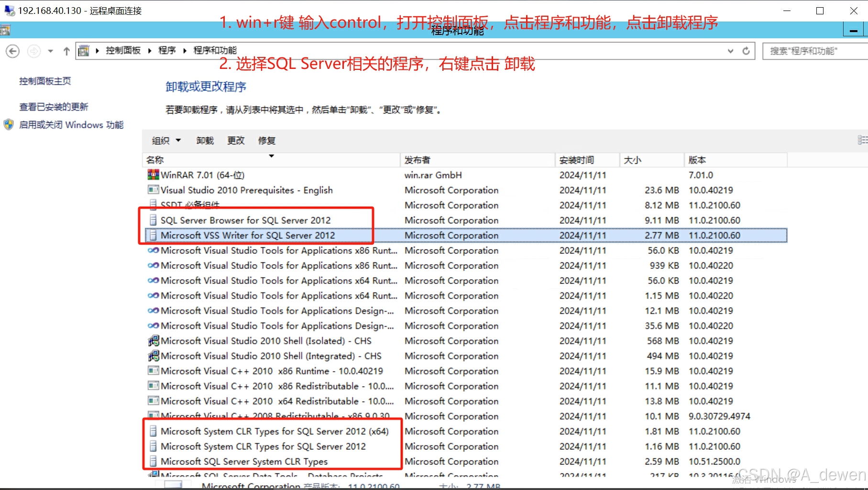This screenshot has height=490, width=868.
Task: Click icon of 1.15 MB x64 Runtime entry
Action: pyautogui.click(x=153, y=296)
